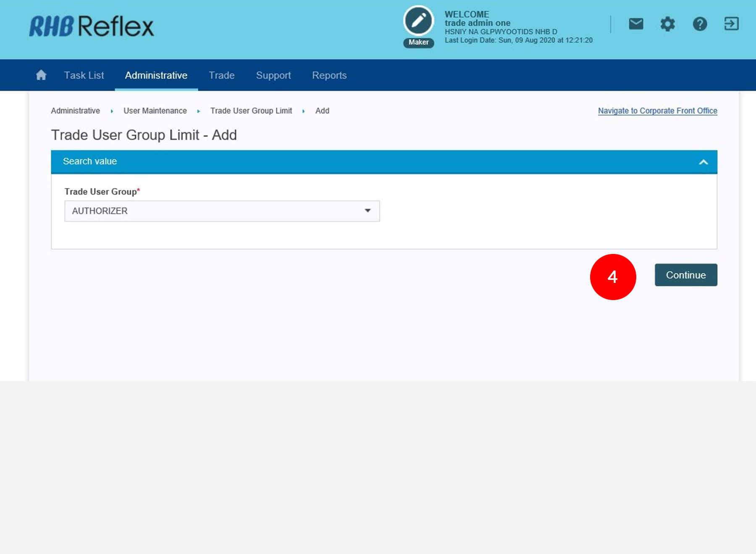756x554 pixels.
Task: Click Navigate to Corporate Front Office link
Action: pos(657,111)
